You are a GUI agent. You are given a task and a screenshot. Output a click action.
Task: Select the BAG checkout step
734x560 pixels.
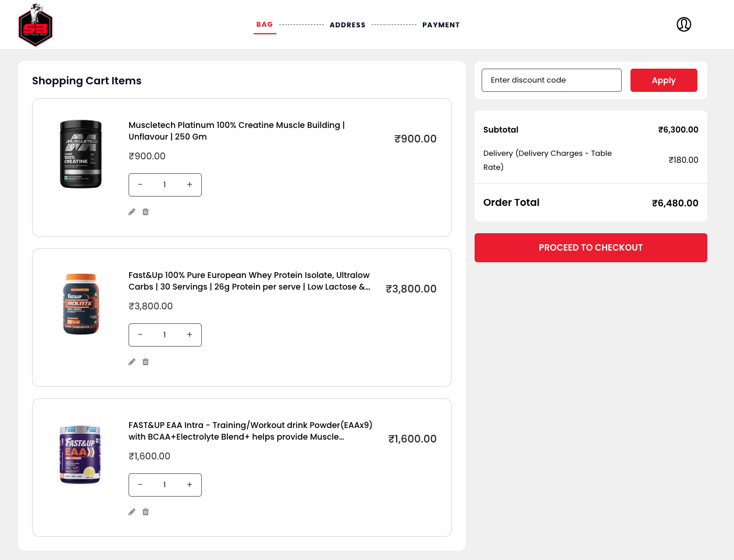pyautogui.click(x=265, y=24)
